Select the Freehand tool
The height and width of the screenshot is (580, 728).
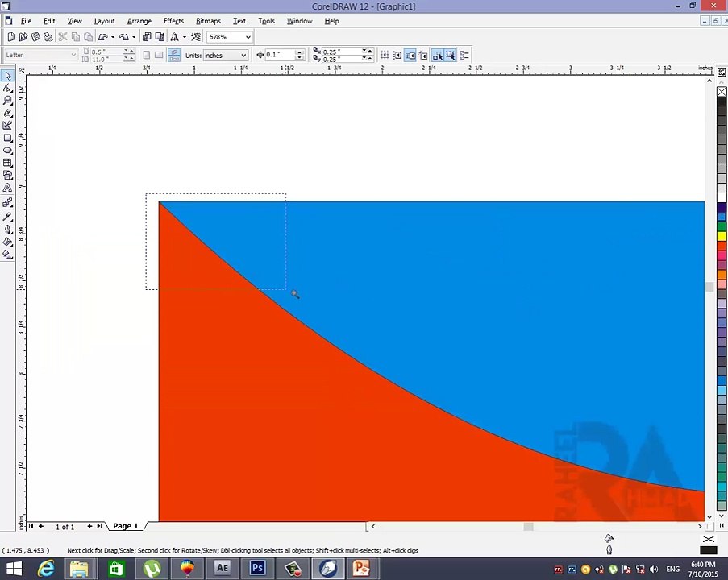click(x=8, y=114)
